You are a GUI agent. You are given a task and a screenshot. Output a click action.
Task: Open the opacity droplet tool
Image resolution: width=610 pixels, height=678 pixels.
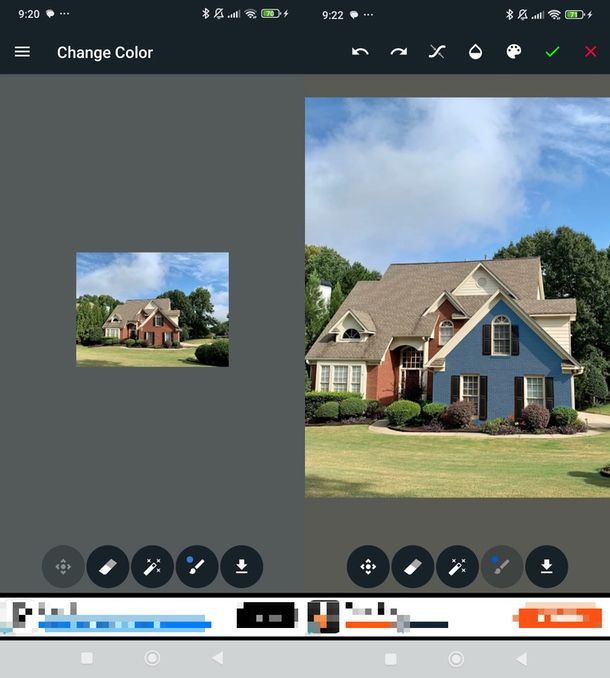(x=476, y=52)
